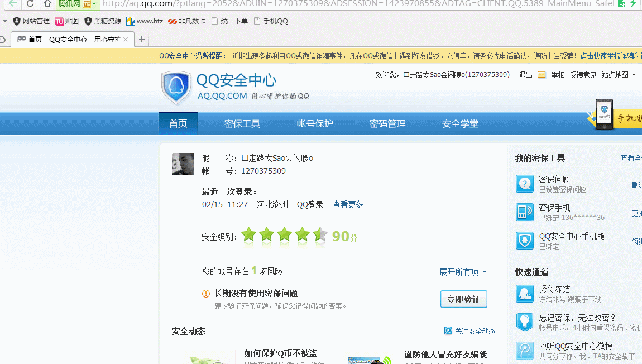Open the 密保工具 navigation tab
This screenshot has height=364, width=642.
pyautogui.click(x=242, y=123)
